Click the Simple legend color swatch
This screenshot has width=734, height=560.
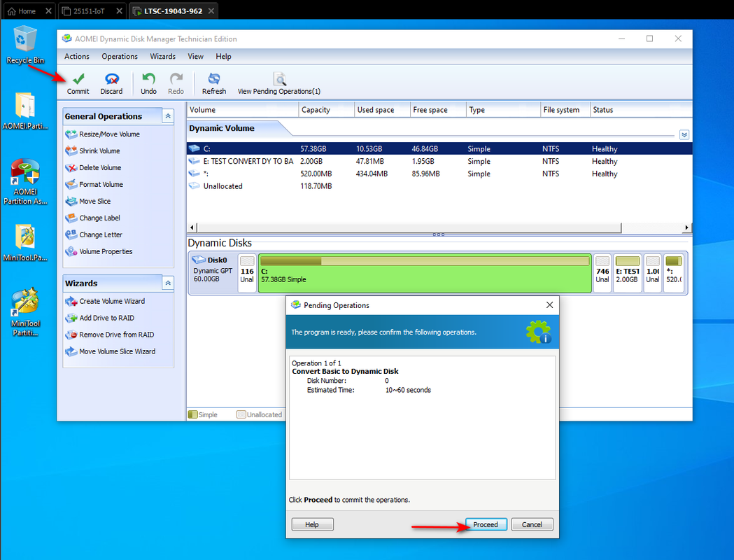pos(192,414)
